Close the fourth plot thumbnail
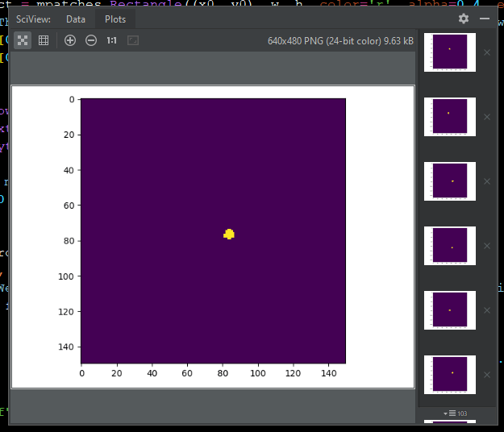The image size is (504, 432). pos(487,246)
